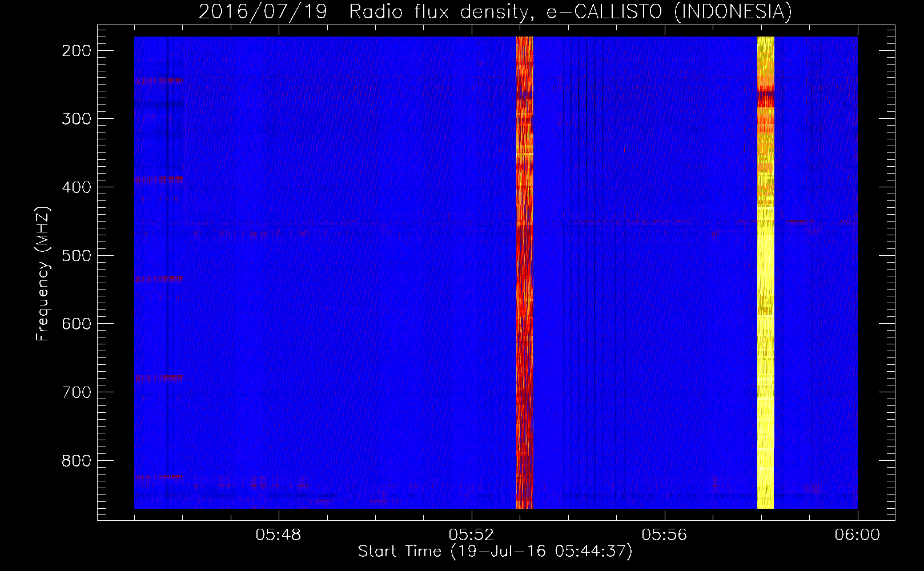This screenshot has width=924, height=571.
Task: Click the red-orange burst band near 05:53
Action: 524,272
